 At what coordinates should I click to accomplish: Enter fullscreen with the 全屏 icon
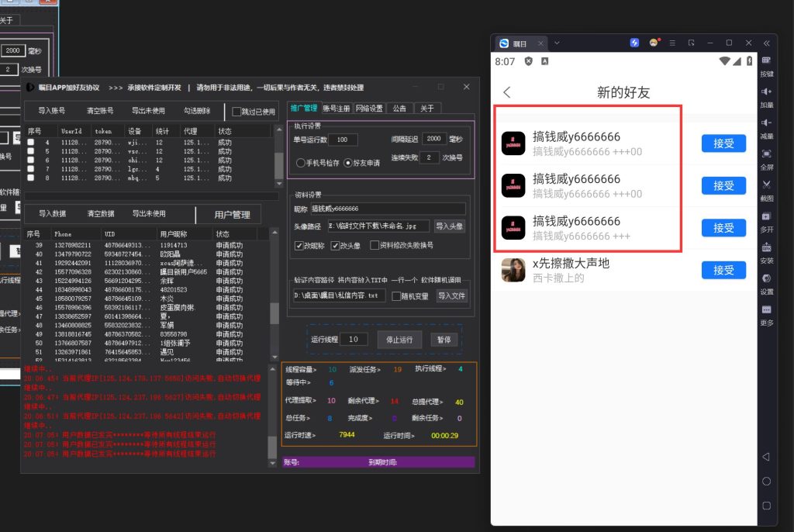coord(766,155)
